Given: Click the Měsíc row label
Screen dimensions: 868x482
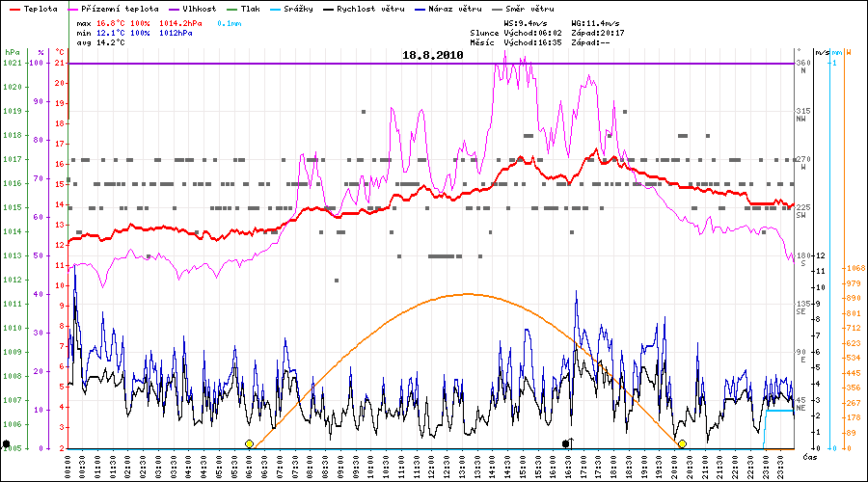Looking at the screenshot, I should tap(482, 42).
